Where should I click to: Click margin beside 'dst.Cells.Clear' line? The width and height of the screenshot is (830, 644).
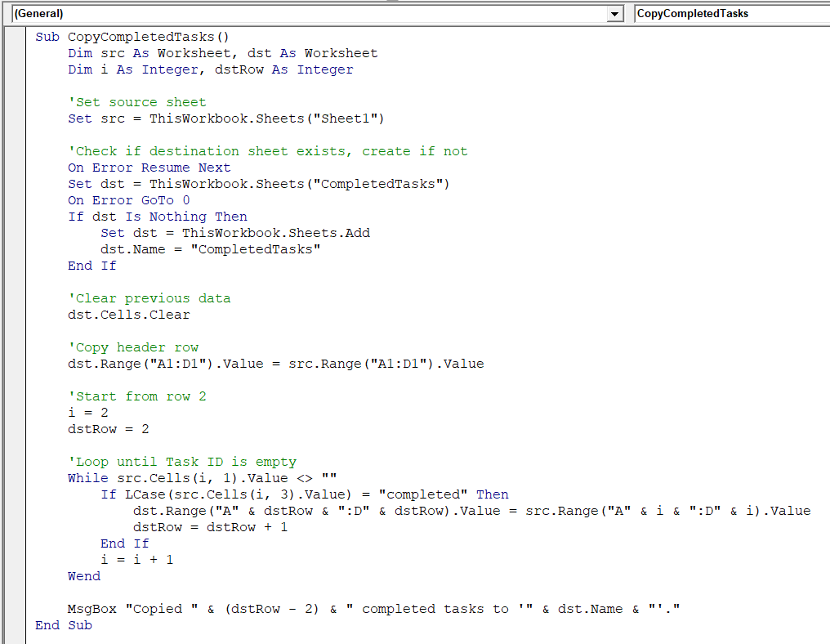pos(15,315)
